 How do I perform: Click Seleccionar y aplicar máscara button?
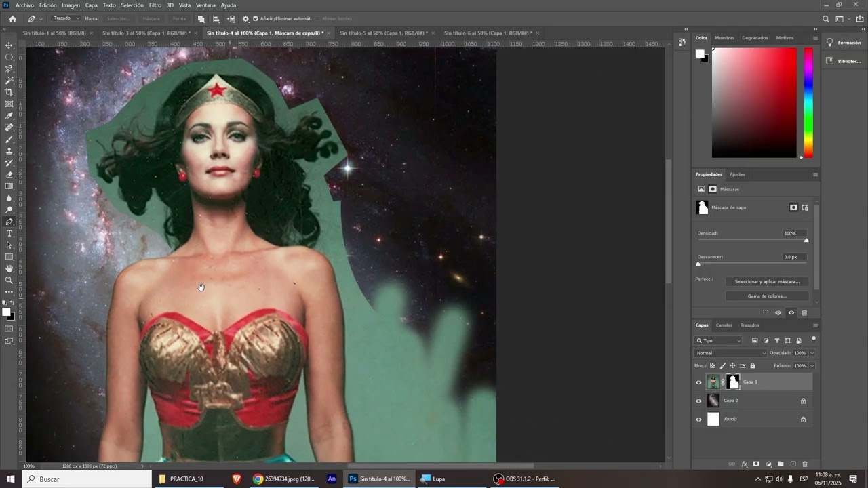tap(767, 281)
